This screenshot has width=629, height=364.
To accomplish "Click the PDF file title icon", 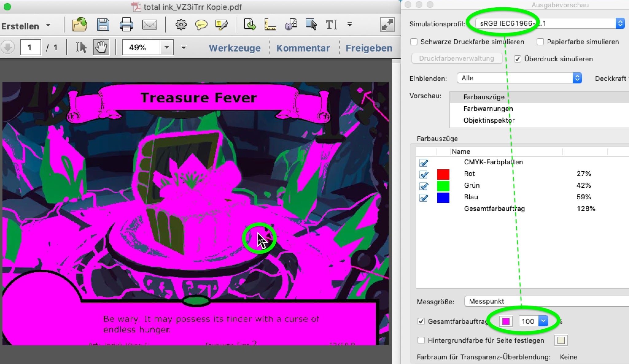I will [x=136, y=7].
